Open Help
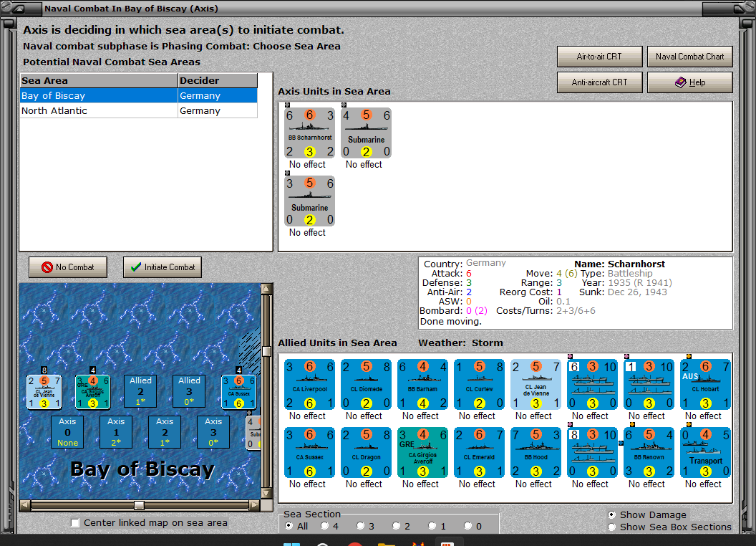This screenshot has height=546, width=756. click(689, 82)
